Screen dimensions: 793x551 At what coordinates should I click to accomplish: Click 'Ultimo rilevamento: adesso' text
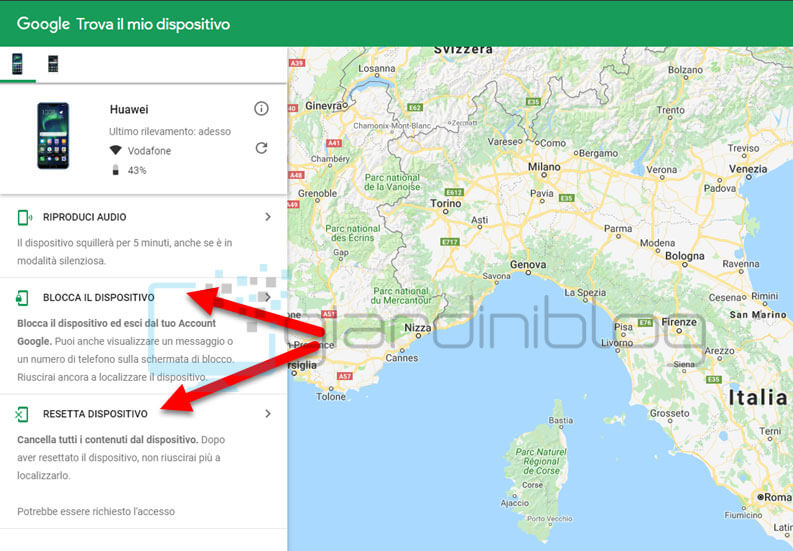170,131
